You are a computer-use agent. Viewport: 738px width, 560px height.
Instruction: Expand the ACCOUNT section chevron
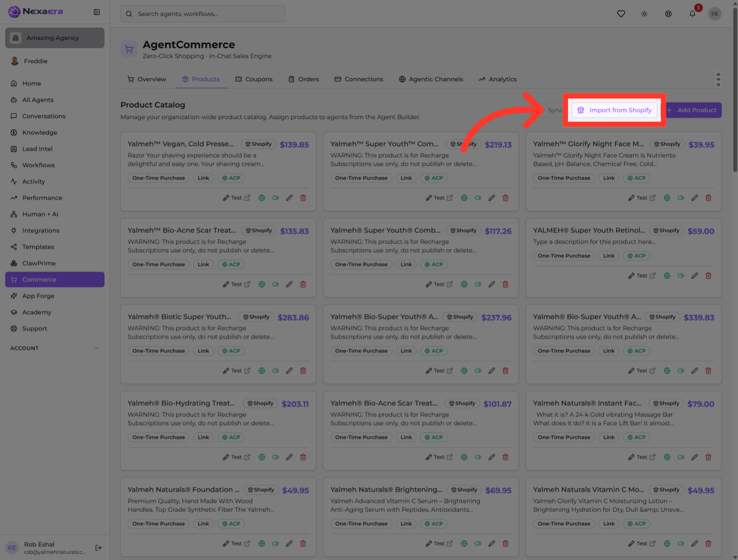click(96, 348)
